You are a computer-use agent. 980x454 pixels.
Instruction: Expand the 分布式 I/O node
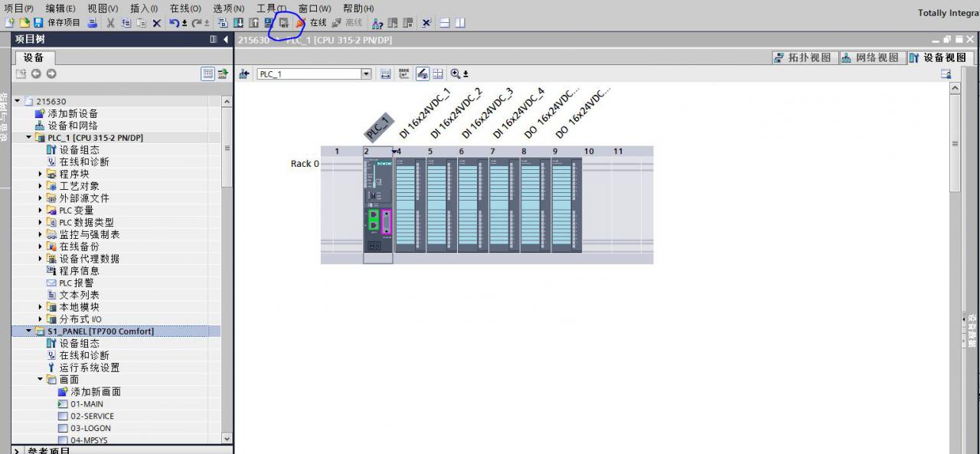(41, 319)
